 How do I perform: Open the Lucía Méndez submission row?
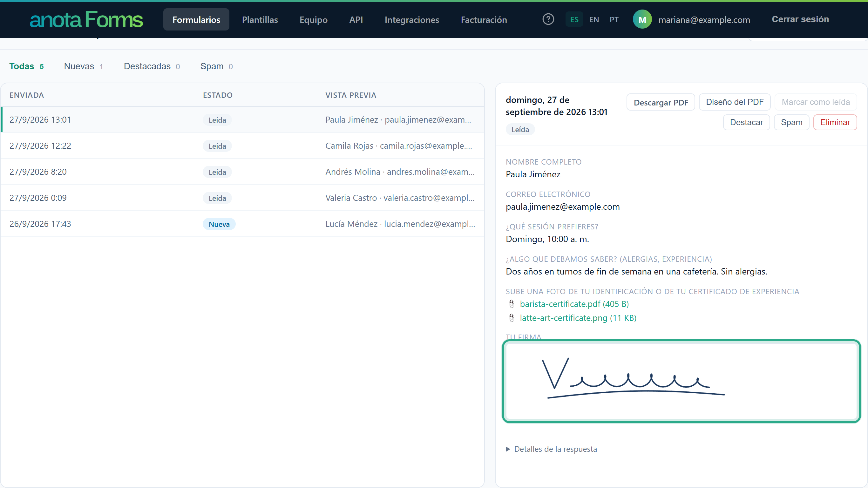point(243,224)
